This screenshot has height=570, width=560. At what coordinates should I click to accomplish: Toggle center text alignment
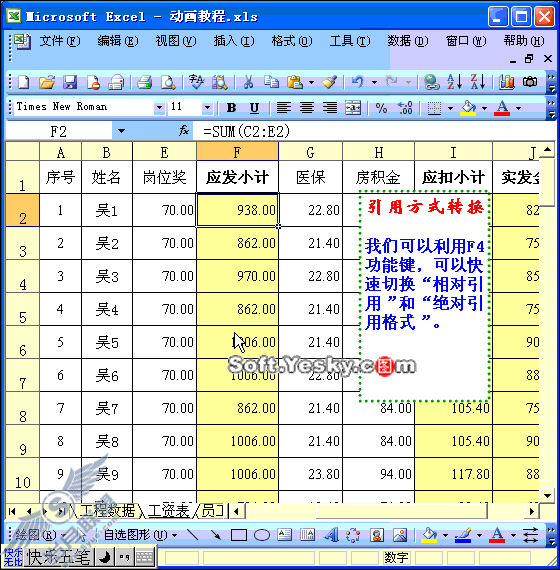(x=307, y=108)
